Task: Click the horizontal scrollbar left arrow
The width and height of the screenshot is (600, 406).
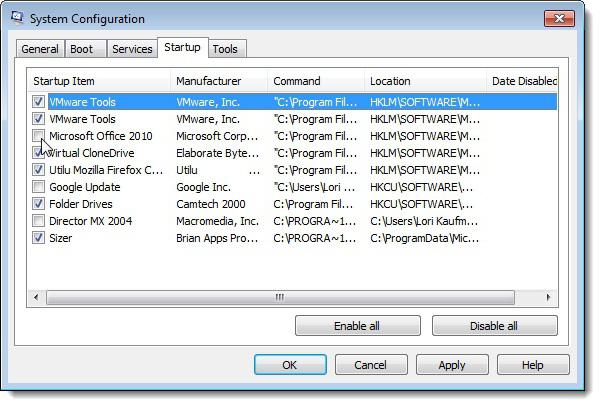Action: 36,297
